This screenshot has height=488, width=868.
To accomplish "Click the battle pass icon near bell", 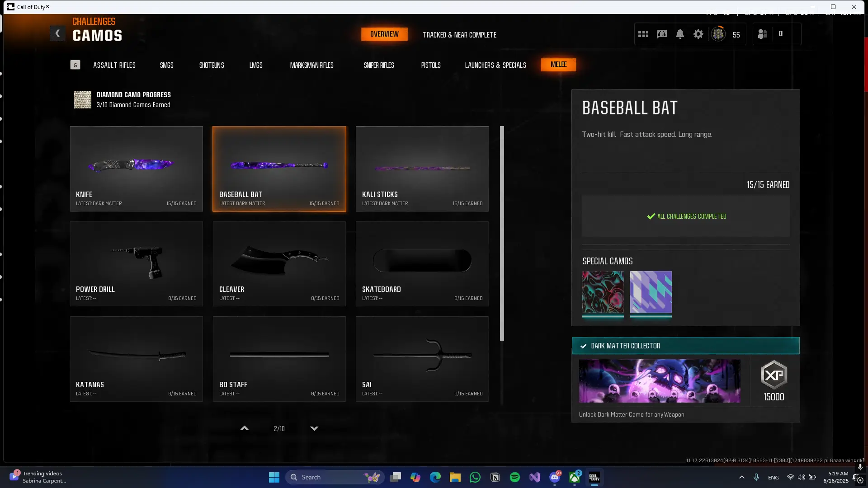I will (x=662, y=34).
